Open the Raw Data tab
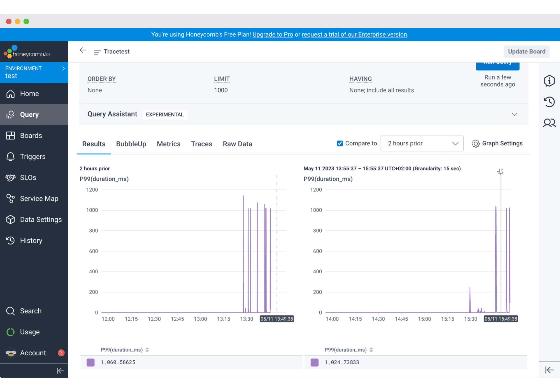The height and width of the screenshot is (392, 560). (237, 144)
